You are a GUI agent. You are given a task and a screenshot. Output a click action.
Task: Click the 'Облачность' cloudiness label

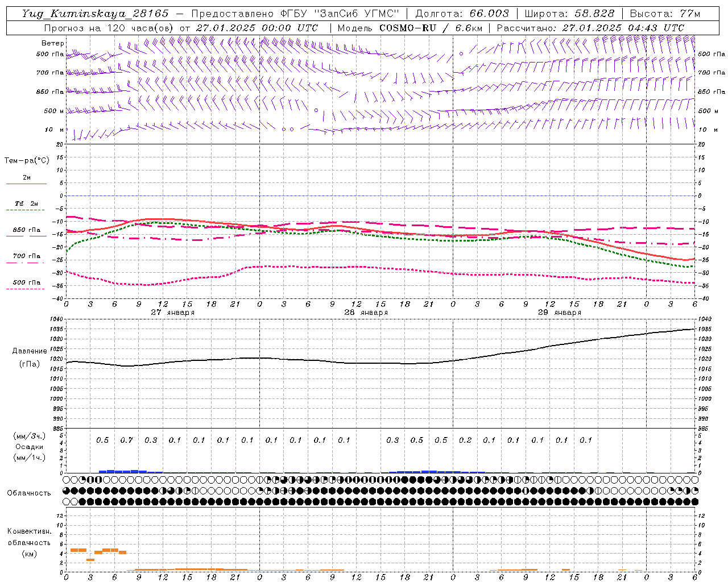(29, 493)
